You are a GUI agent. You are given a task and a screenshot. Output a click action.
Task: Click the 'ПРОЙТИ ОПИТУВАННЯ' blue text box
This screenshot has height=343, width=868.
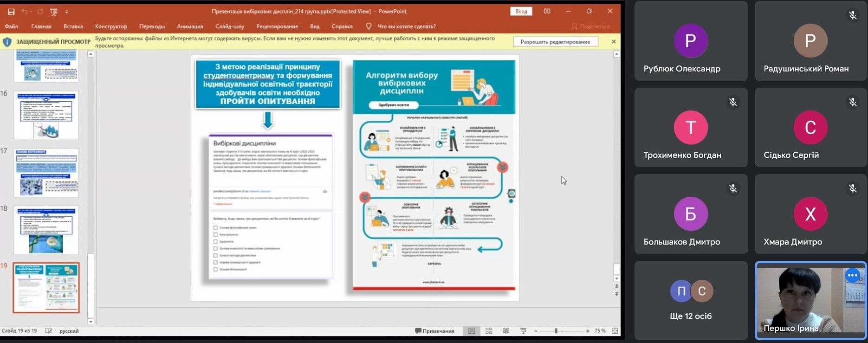pyautogui.click(x=268, y=84)
